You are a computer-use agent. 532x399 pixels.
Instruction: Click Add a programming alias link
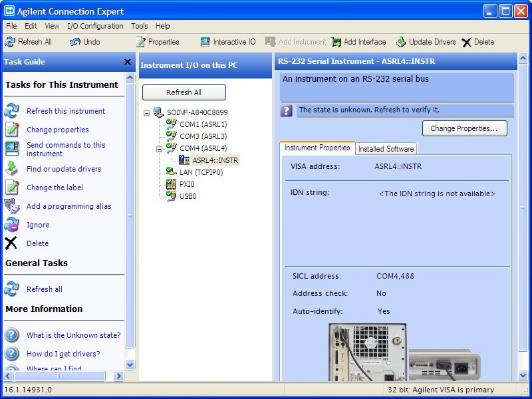69,206
